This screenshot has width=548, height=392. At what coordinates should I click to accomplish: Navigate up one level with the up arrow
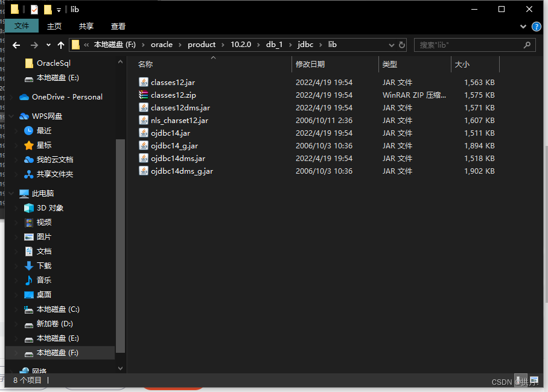pyautogui.click(x=60, y=44)
